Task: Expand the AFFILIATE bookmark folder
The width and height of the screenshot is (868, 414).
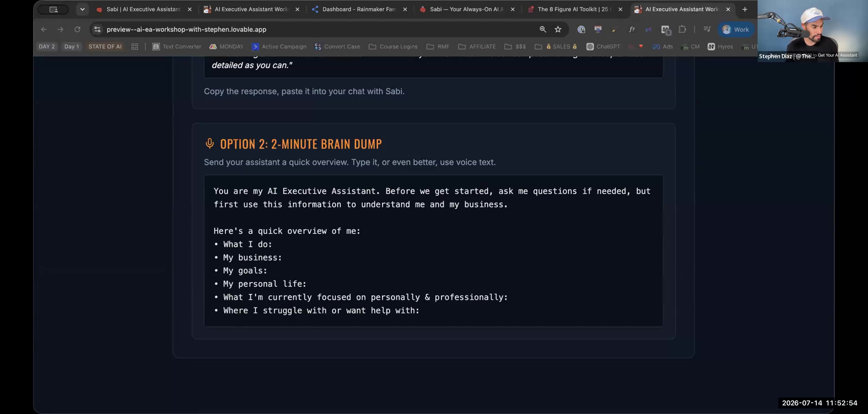Action: tap(477, 47)
